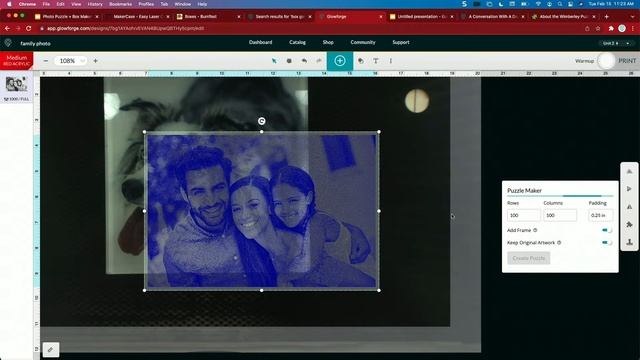Click the Warmup status label
640x360 pixels.
[x=584, y=61]
